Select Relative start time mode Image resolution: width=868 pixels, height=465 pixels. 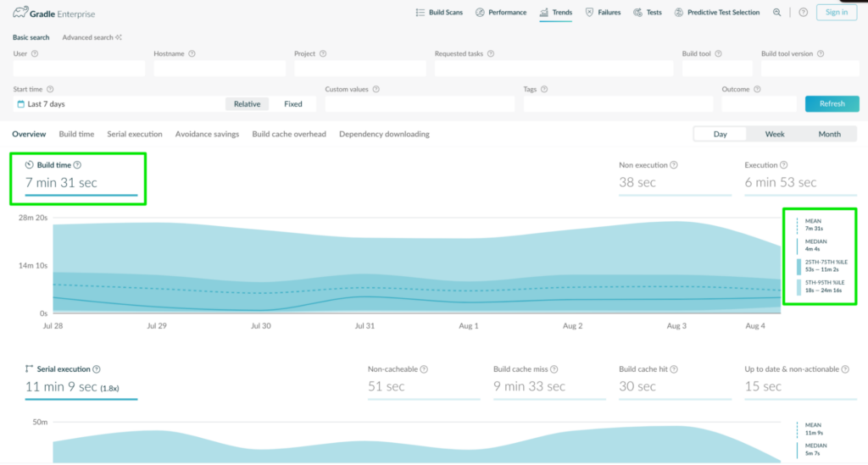[x=247, y=104]
